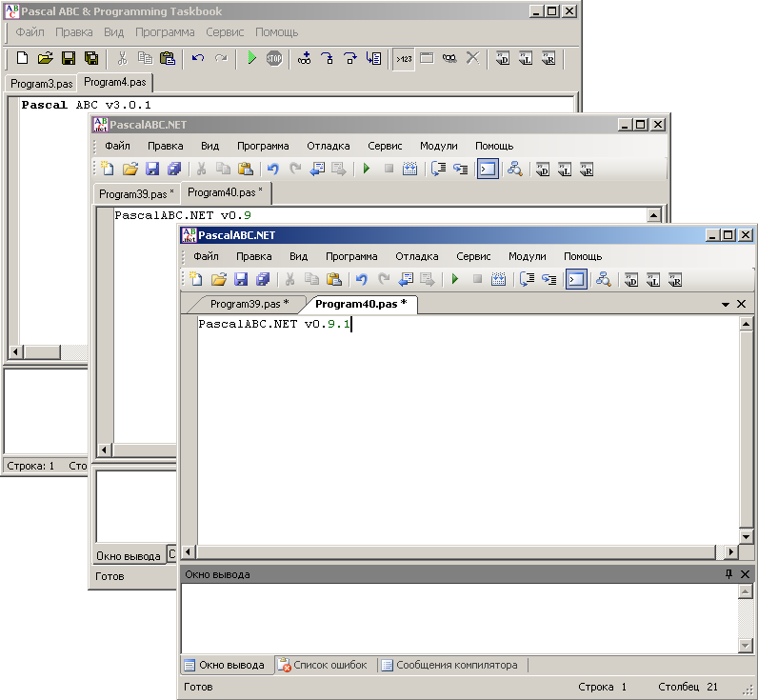Close active document with tab-bar X

pyautogui.click(x=741, y=304)
